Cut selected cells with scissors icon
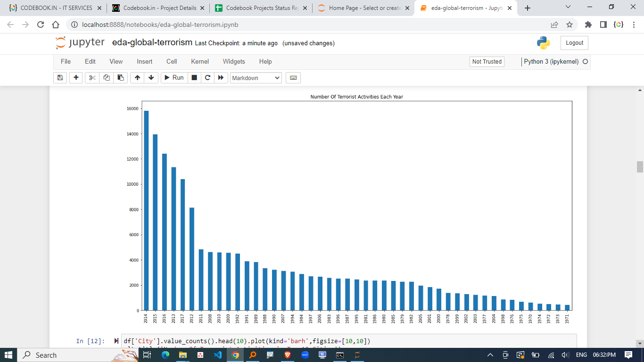The height and width of the screenshot is (362, 644). tap(92, 78)
